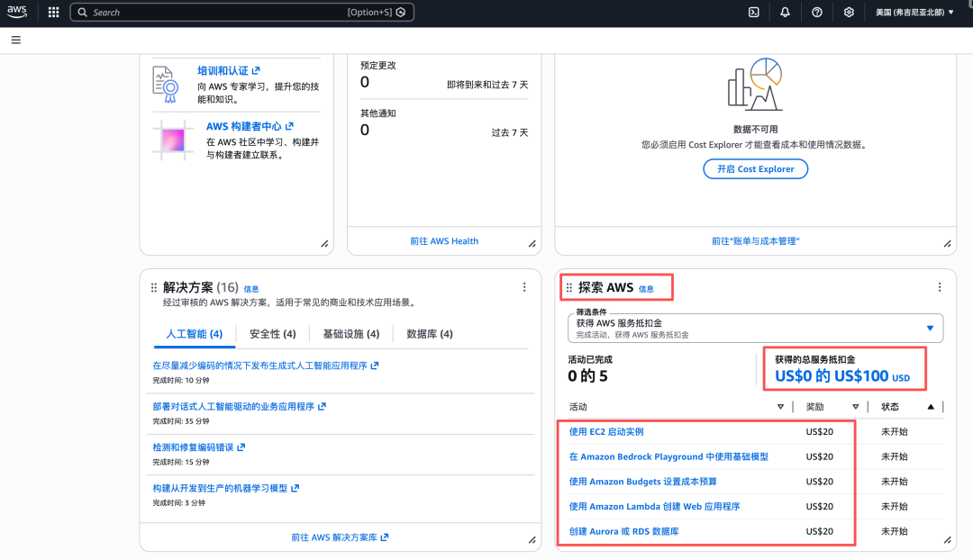
Task: Click the cost chart illustration
Action: coord(755,85)
